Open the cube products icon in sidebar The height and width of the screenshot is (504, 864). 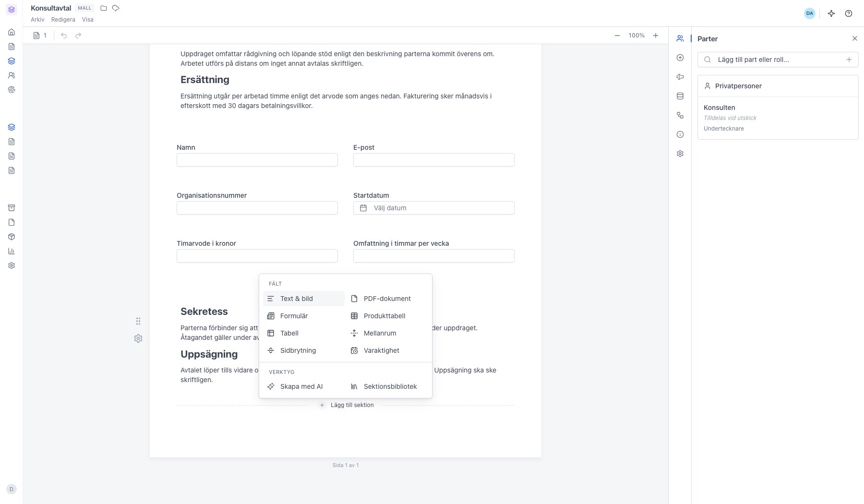click(12, 237)
